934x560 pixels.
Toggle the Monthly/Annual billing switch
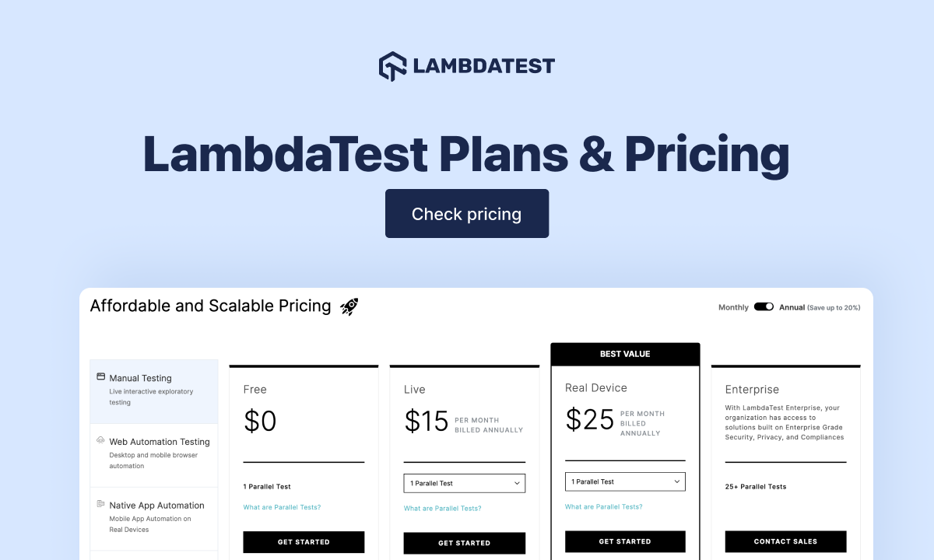pyautogui.click(x=764, y=307)
